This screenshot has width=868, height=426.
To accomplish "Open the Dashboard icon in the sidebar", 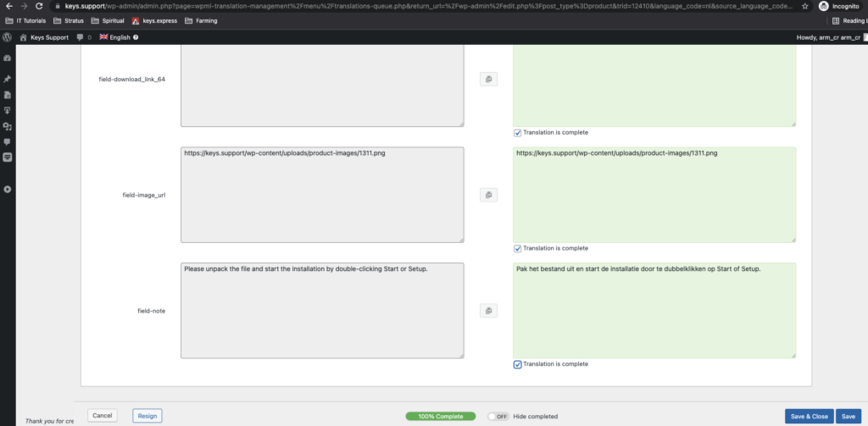I will coord(8,58).
